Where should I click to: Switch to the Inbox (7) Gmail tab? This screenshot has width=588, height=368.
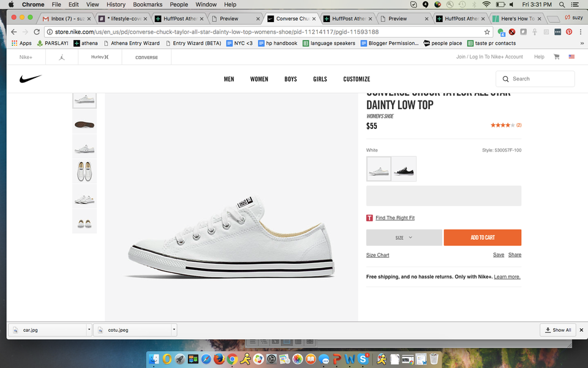click(x=67, y=18)
